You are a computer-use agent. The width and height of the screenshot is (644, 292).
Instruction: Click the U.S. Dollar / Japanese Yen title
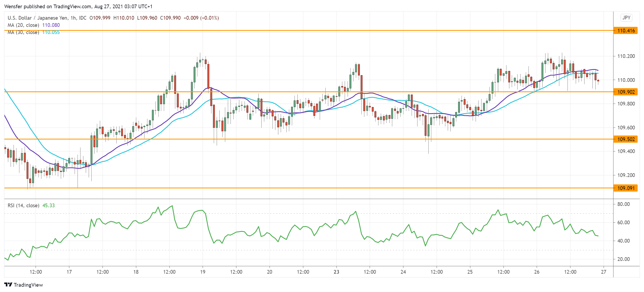coord(37,18)
